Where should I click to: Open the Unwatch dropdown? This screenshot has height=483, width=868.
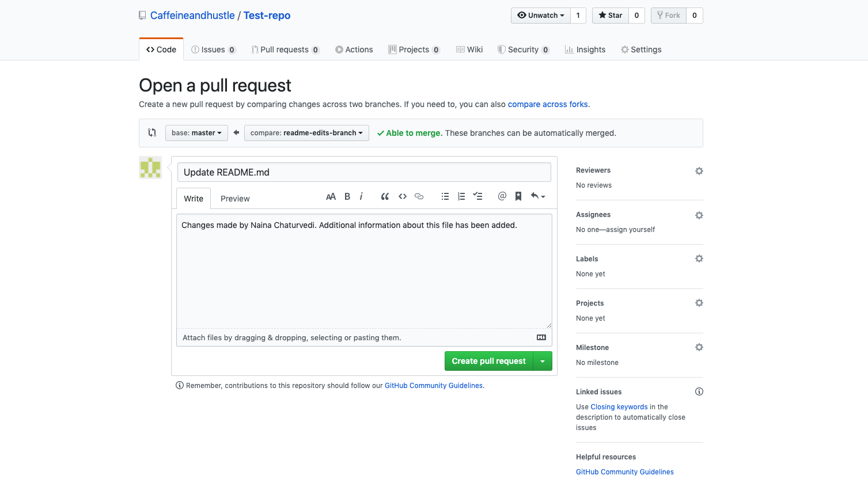(x=540, y=16)
